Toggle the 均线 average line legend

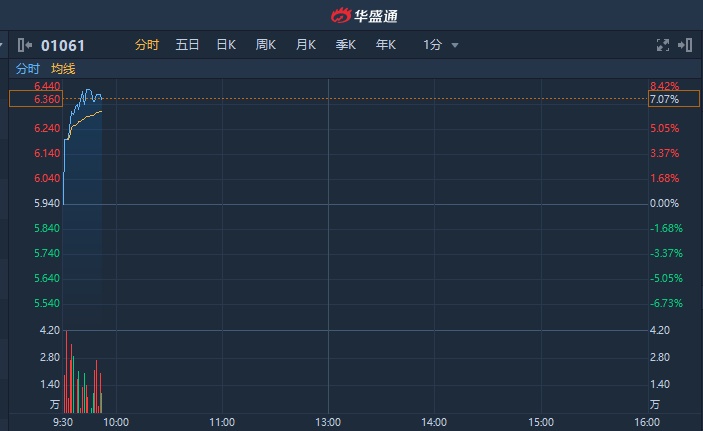(x=63, y=69)
